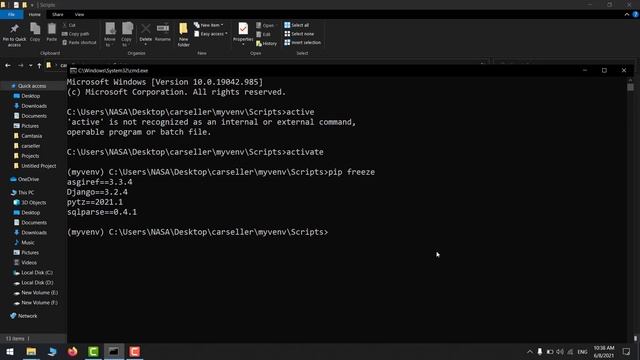Click the Cut command
The width and height of the screenshot is (640, 360).
click(x=69, y=25)
